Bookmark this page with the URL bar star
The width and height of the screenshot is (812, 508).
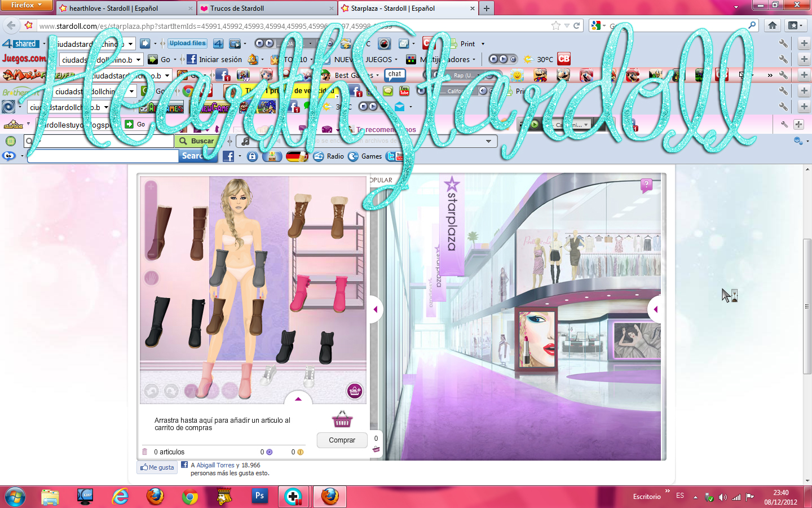coord(556,25)
